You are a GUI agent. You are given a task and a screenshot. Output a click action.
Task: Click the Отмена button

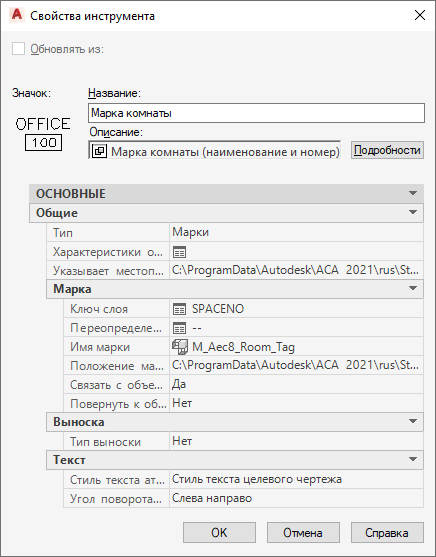click(303, 532)
